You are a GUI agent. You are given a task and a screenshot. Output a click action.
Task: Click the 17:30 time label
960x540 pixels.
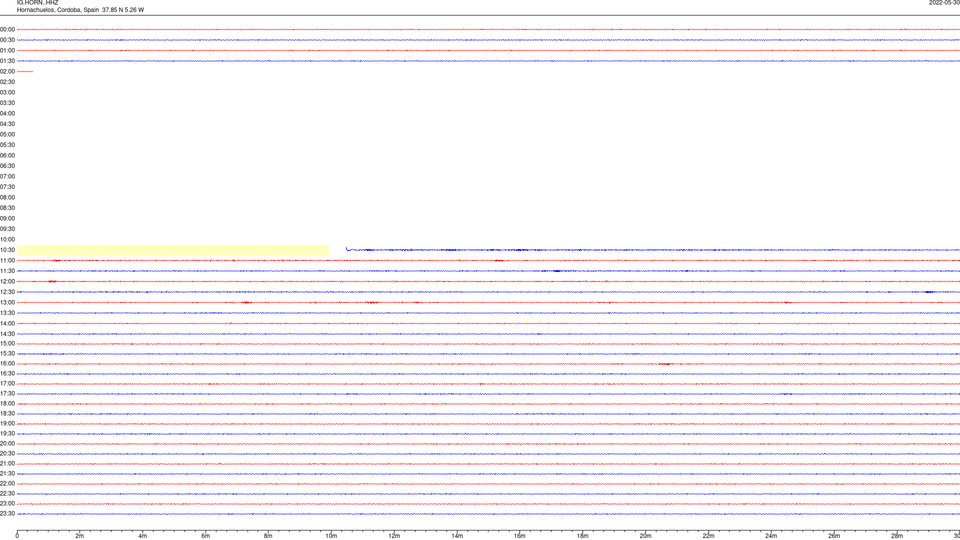point(7,394)
